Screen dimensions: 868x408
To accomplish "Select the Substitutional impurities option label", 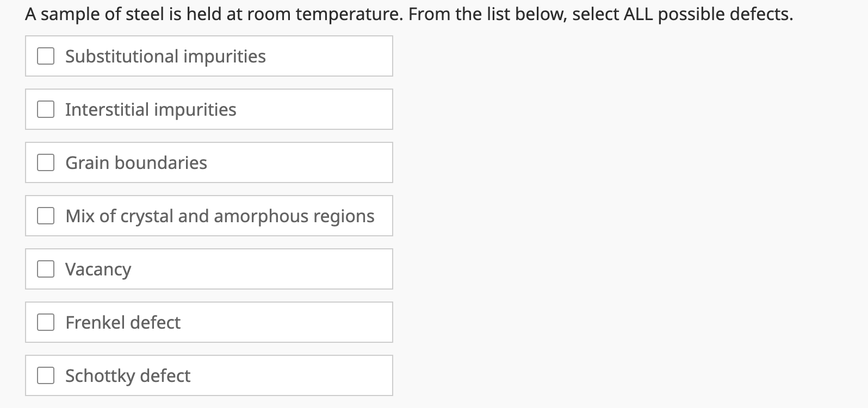I will [165, 55].
